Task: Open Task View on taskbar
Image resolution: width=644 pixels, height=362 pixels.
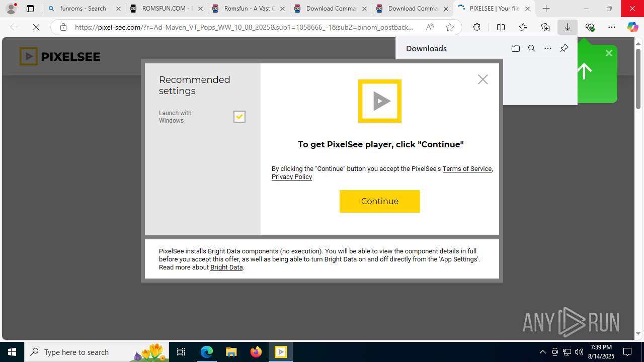Action: tap(181, 352)
